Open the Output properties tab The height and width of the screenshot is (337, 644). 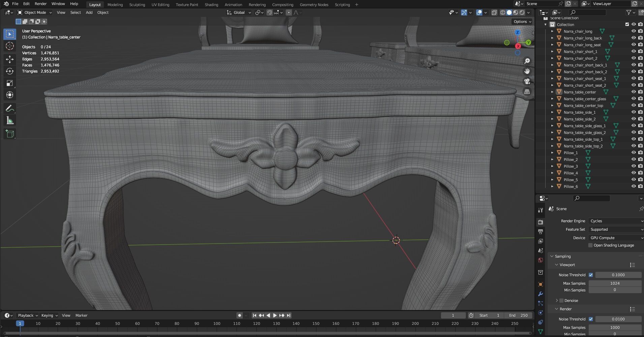click(x=541, y=231)
